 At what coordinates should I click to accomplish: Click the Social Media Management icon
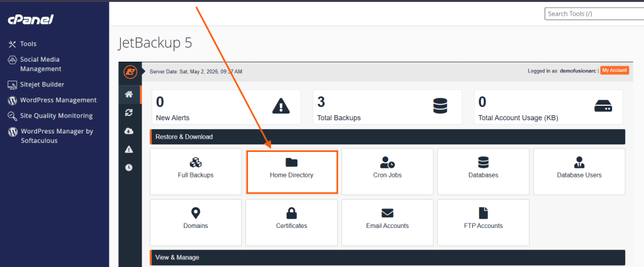13,60
